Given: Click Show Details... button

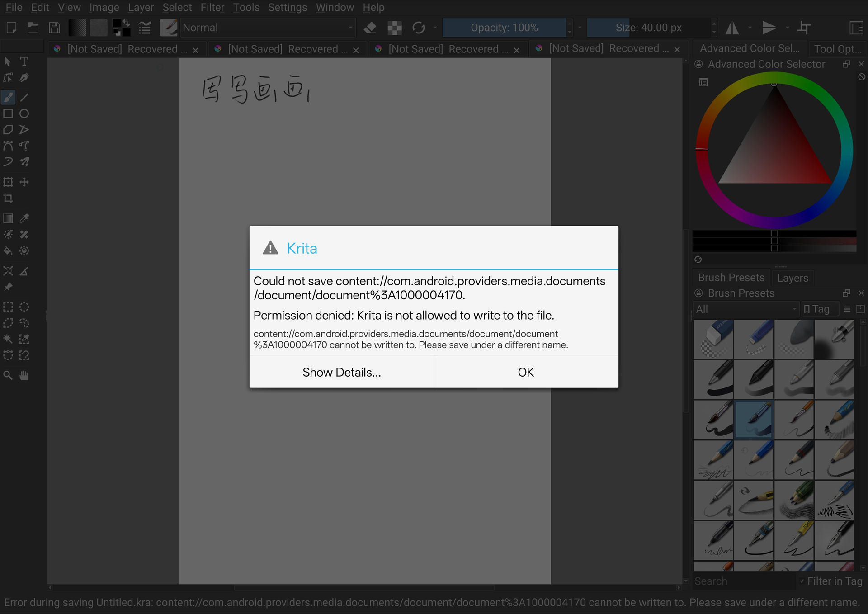Looking at the screenshot, I should tap(342, 372).
